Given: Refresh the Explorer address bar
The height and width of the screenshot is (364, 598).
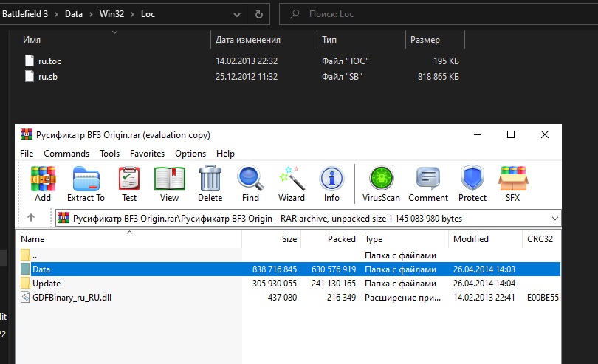Looking at the screenshot, I should coord(259,15).
